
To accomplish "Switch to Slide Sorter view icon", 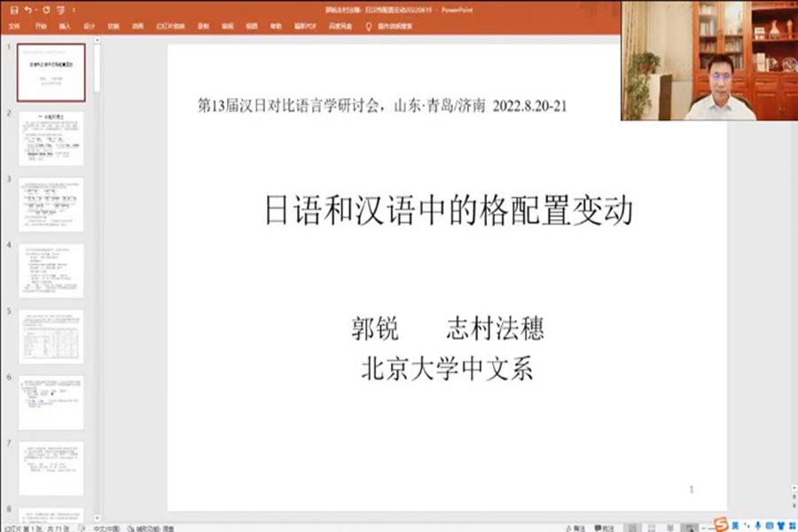I will point(652,528).
